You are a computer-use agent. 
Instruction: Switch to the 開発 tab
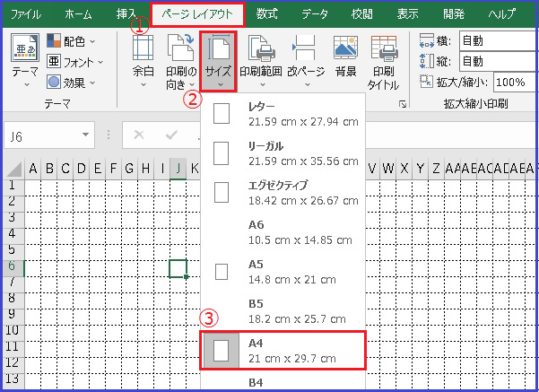[x=454, y=14]
